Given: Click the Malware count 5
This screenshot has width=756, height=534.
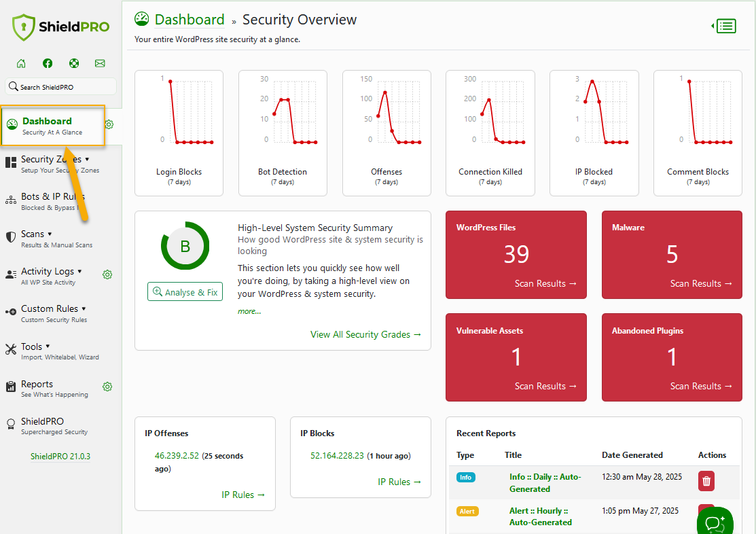Looking at the screenshot, I should (x=672, y=254).
